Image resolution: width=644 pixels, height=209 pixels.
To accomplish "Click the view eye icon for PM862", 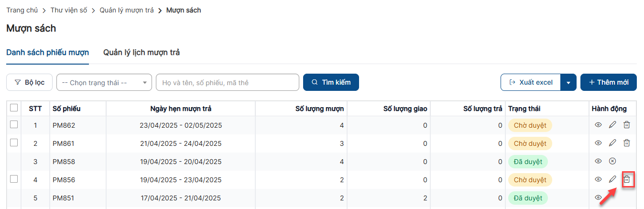I will (598, 125).
